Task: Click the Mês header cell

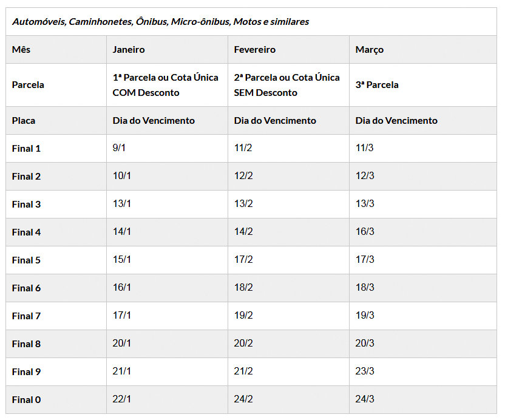Action: [x=21, y=50]
